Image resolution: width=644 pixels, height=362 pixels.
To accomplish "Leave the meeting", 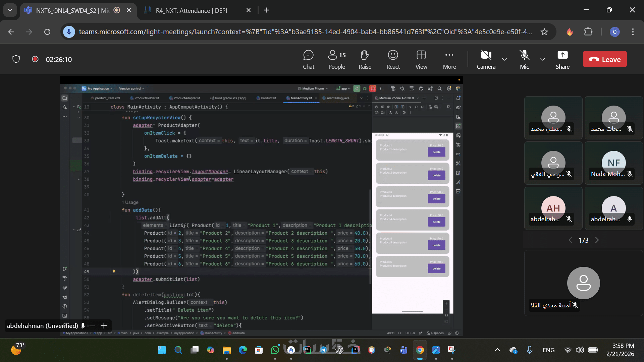I will 604,59.
